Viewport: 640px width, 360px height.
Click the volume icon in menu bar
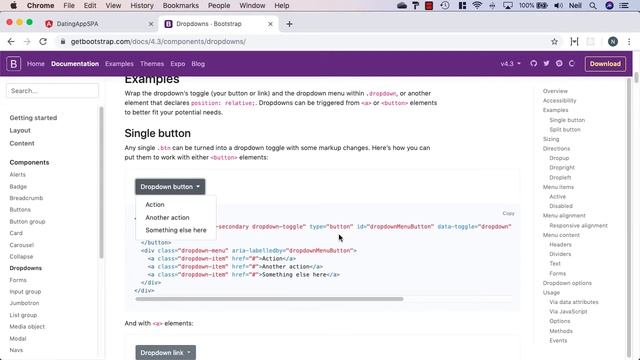pos(558,5)
